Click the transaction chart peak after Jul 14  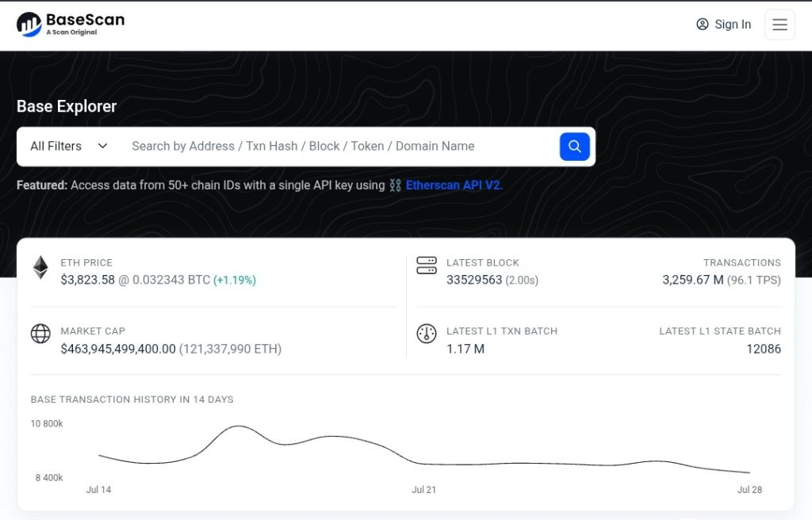click(x=238, y=426)
